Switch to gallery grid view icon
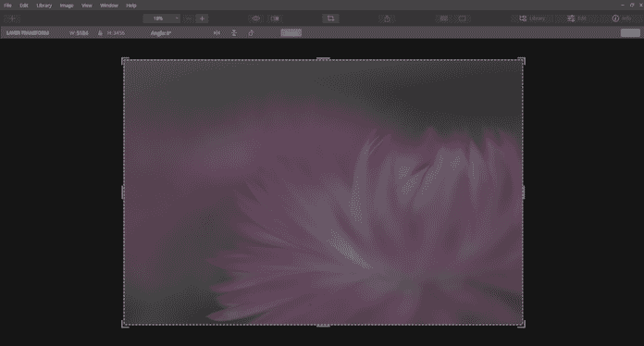This screenshot has height=346, width=644. [x=443, y=19]
